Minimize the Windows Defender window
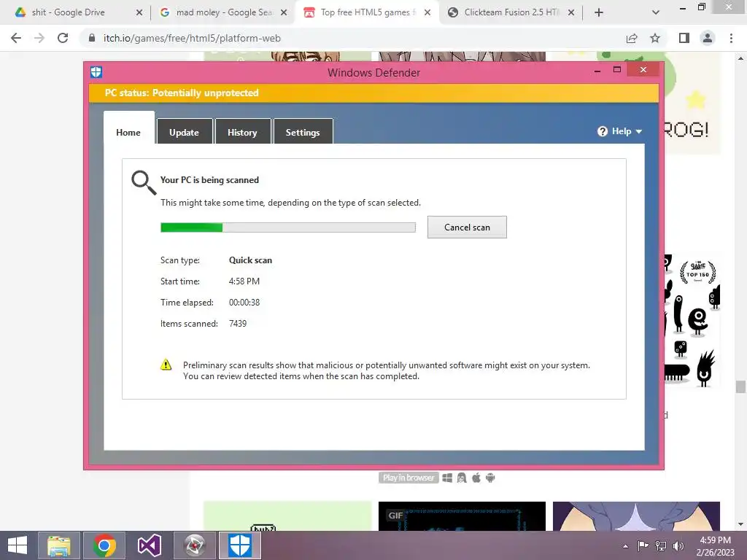The image size is (747, 560). (x=597, y=71)
